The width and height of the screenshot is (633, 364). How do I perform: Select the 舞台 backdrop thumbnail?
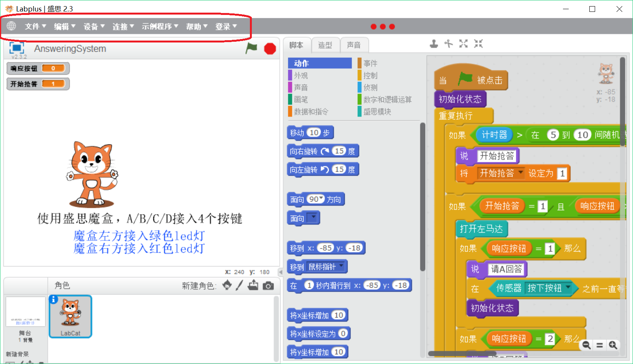coord(26,312)
